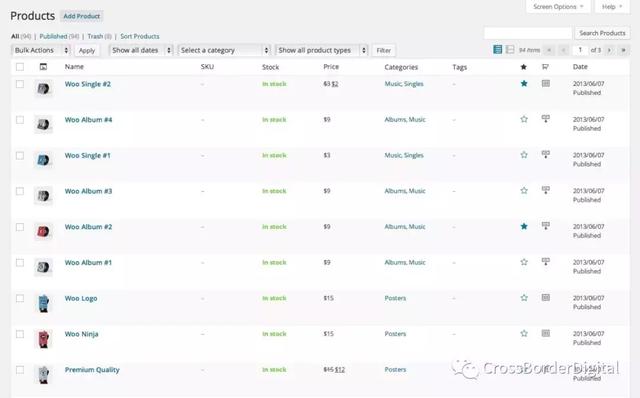The height and width of the screenshot is (398, 640).
Task: Open the Premium Quality product link
Action: coord(92,370)
